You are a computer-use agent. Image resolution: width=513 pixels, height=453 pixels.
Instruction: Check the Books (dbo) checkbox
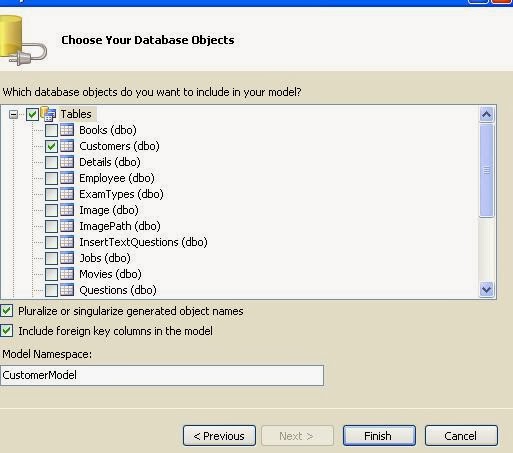51,130
